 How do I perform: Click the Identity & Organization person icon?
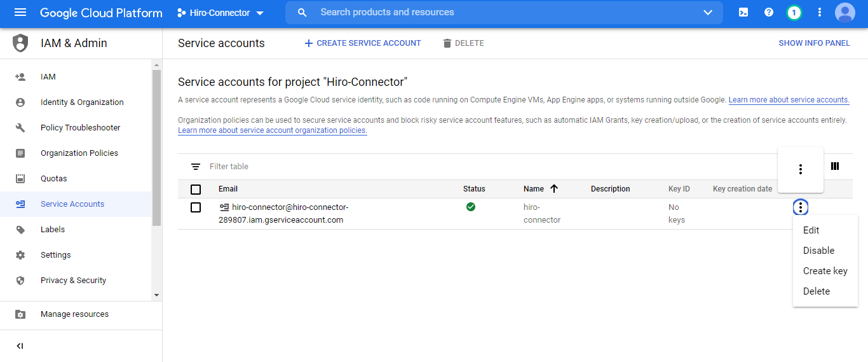click(20, 102)
